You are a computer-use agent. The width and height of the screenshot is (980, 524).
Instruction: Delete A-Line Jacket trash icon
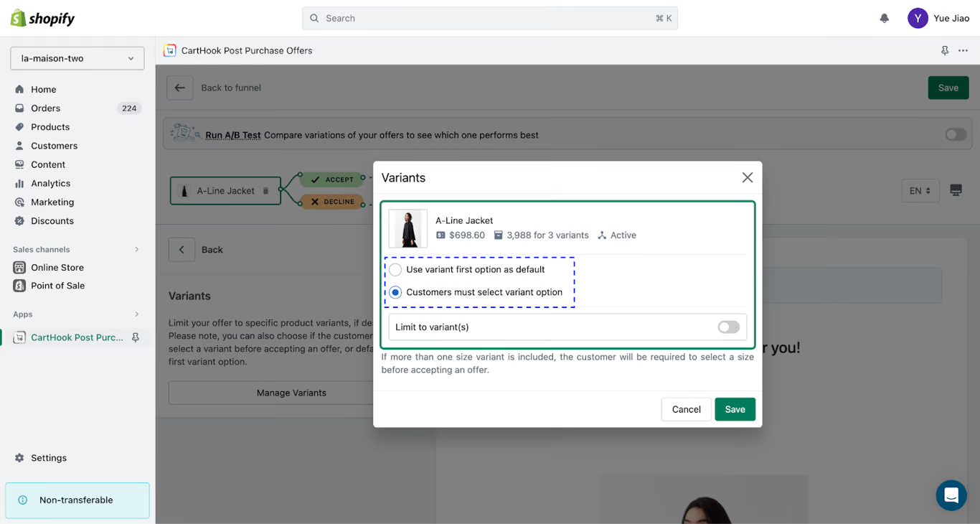point(265,191)
